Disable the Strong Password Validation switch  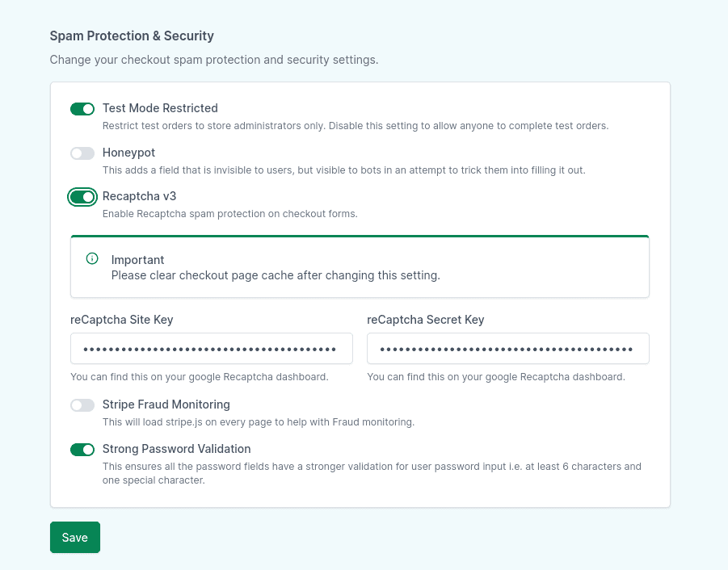pyautogui.click(x=82, y=450)
